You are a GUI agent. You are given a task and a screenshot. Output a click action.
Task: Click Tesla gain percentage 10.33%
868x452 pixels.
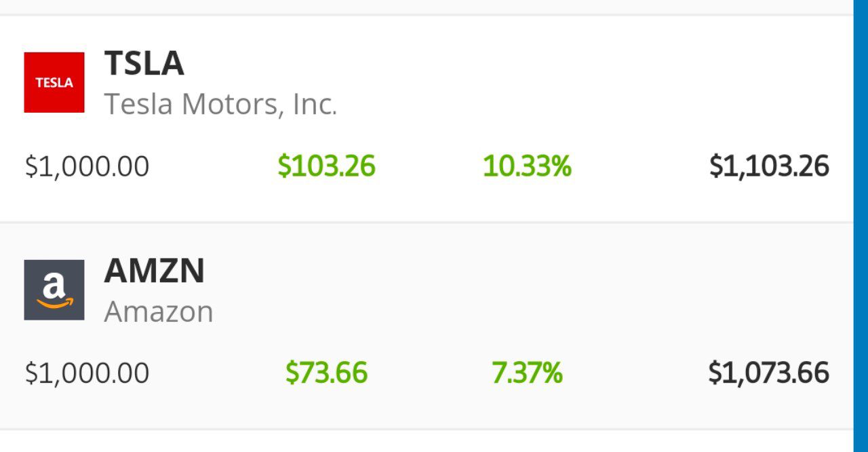527,166
